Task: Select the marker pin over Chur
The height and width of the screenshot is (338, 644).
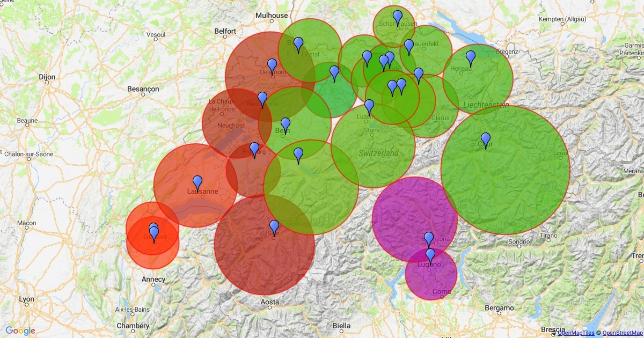Action: point(486,139)
